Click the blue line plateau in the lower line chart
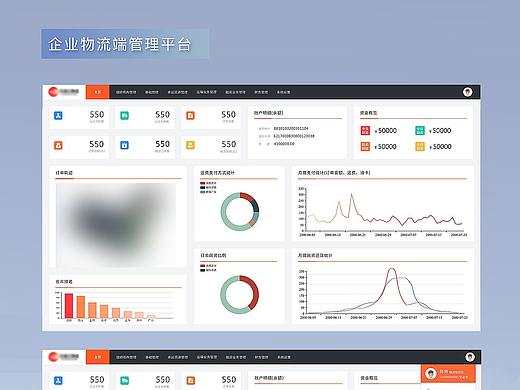The width and height of the screenshot is (520, 390). click(403, 277)
